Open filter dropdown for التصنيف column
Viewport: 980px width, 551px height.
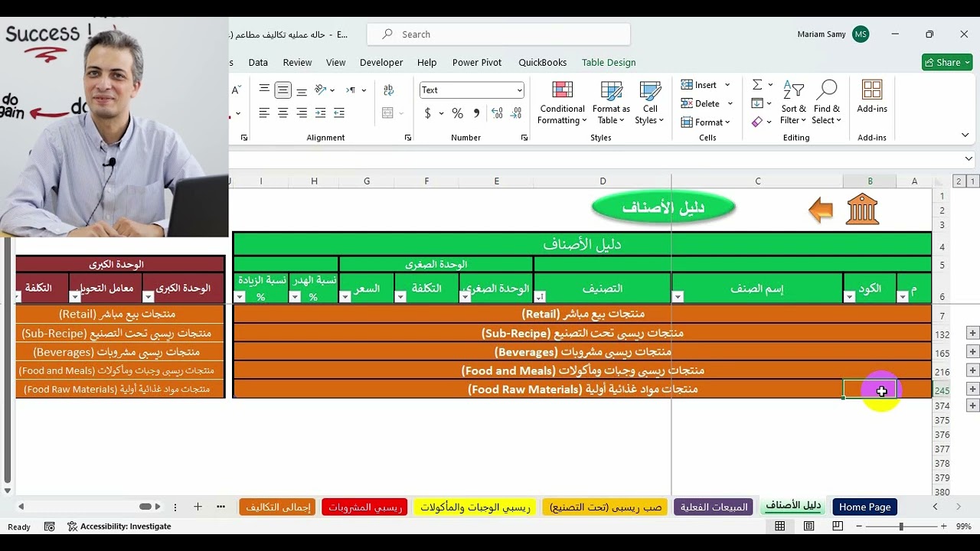coord(540,297)
